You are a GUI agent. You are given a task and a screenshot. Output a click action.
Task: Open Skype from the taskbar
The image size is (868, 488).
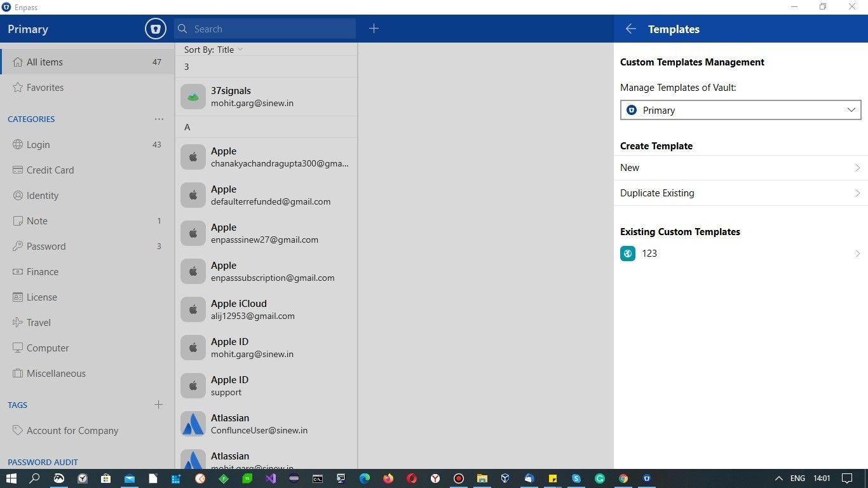576,478
